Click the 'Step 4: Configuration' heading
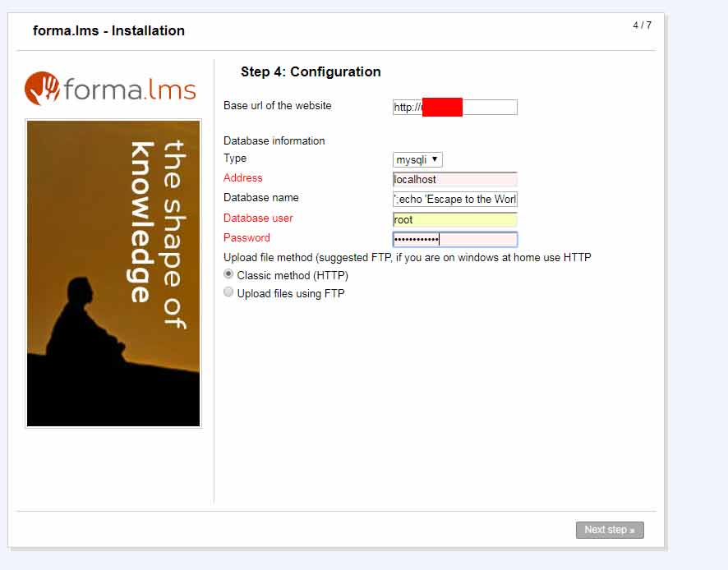728x570 pixels. click(x=311, y=72)
